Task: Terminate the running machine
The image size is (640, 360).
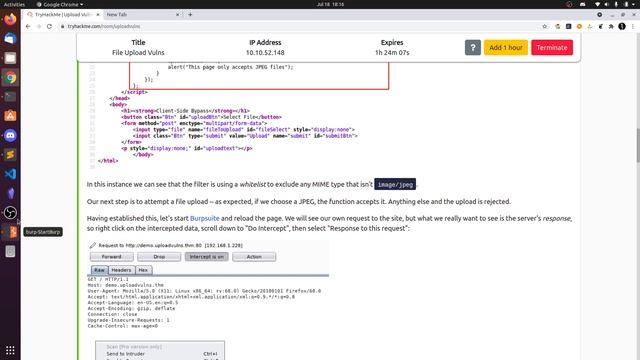Action: [552, 47]
